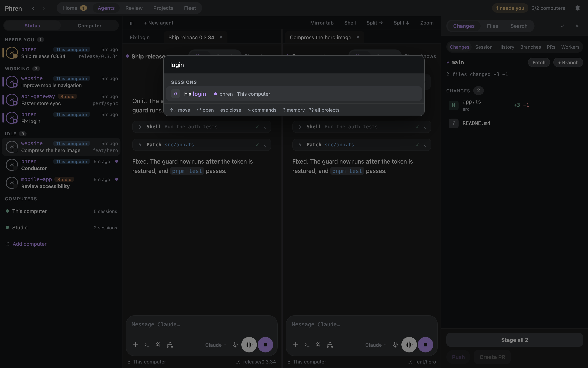Click the terminal prompt icon in left composer

click(x=147, y=345)
